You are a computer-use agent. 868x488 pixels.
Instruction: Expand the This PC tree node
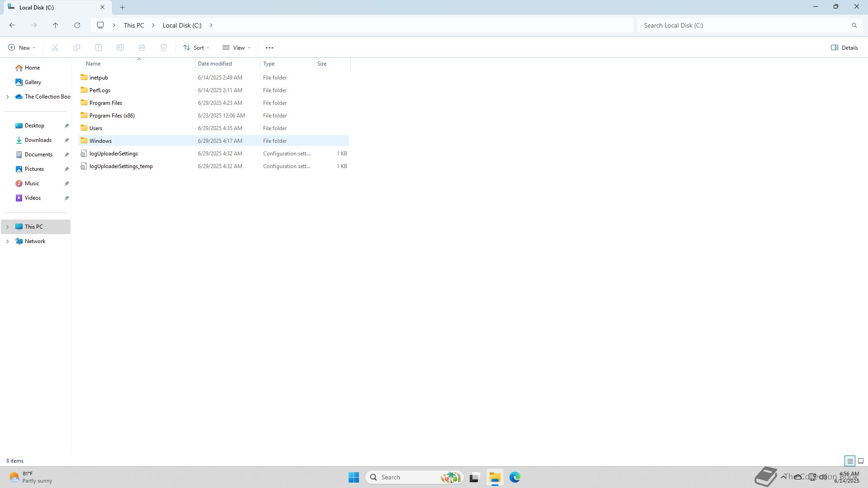pyautogui.click(x=7, y=227)
